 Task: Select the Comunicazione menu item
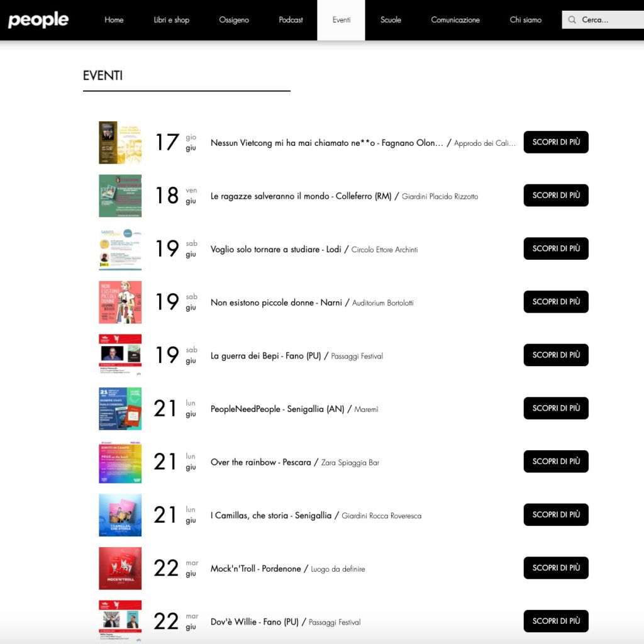[455, 19]
